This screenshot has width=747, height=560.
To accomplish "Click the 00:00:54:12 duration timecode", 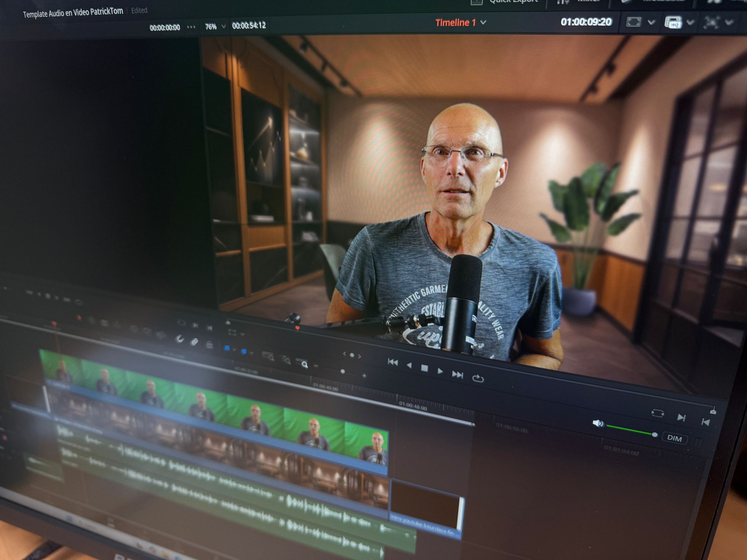I will tap(249, 26).
